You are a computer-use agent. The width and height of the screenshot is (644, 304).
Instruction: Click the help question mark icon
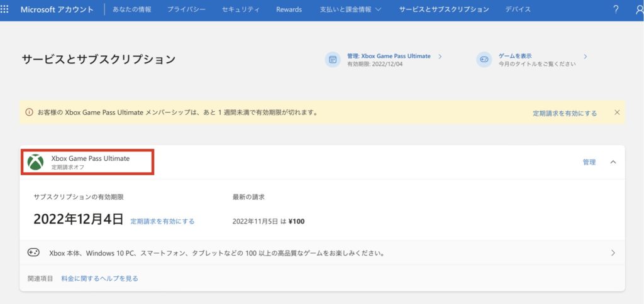(615, 9)
